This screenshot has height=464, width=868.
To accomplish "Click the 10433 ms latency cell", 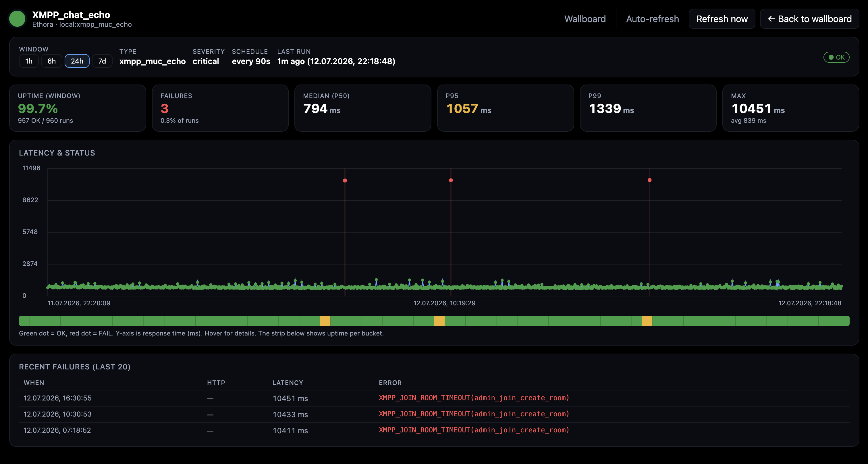I will click(x=290, y=415).
